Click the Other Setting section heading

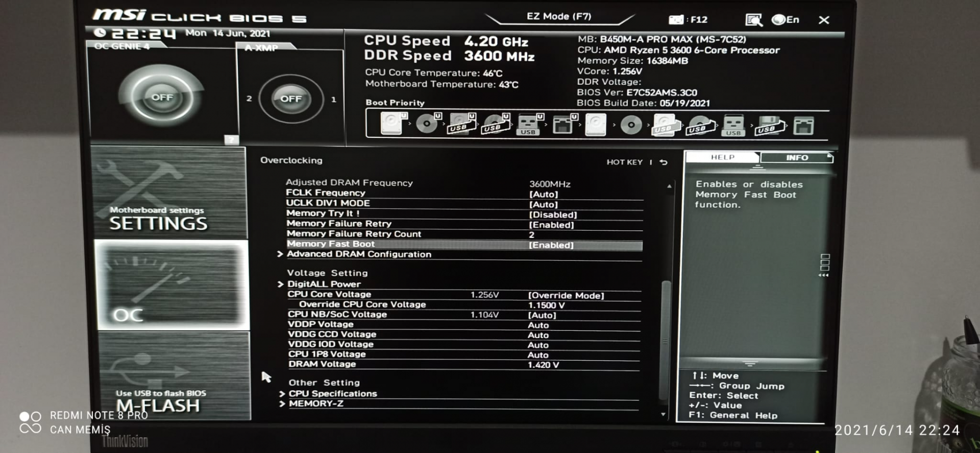pyautogui.click(x=324, y=383)
